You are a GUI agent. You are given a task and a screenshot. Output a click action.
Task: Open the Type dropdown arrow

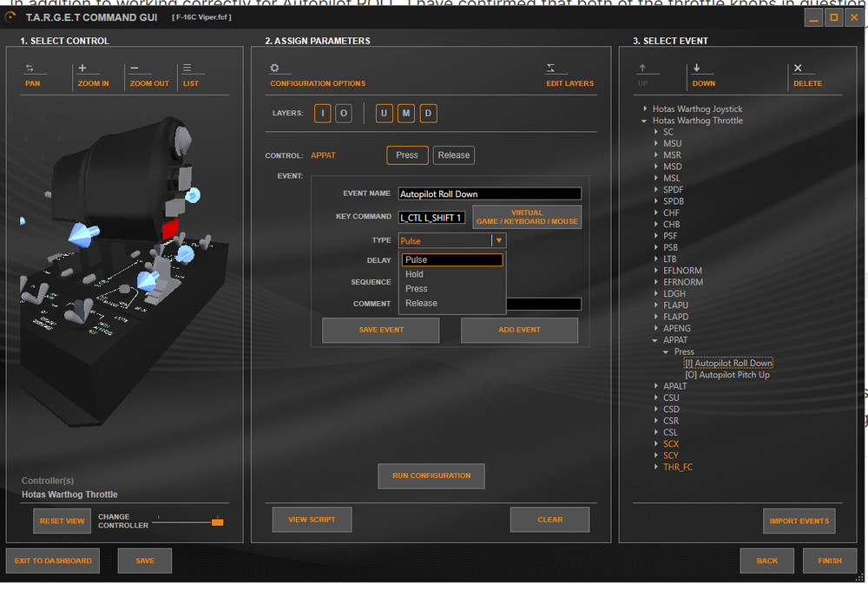click(x=499, y=240)
